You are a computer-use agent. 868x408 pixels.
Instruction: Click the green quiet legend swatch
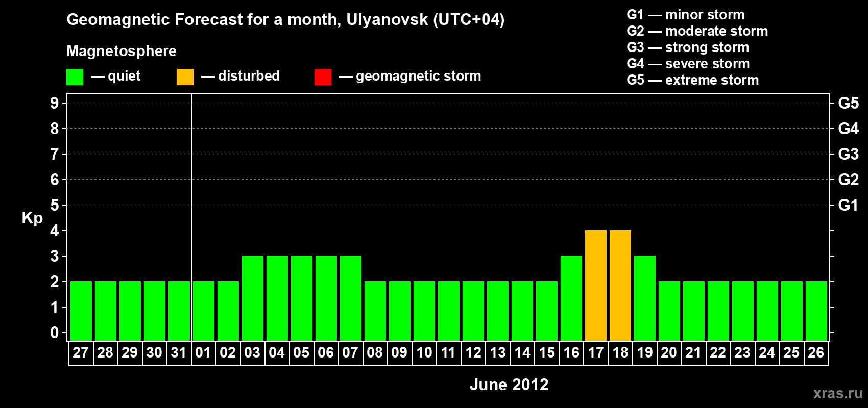[75, 77]
